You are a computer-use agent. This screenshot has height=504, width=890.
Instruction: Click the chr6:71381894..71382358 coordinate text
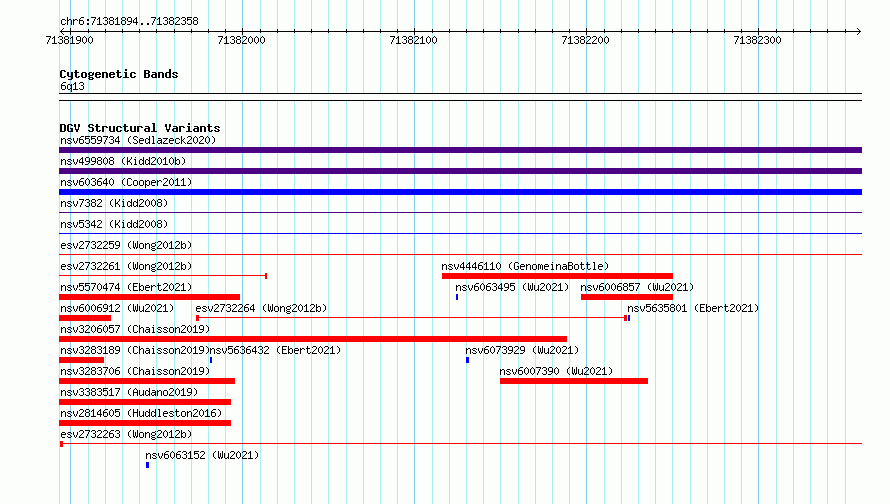(129, 21)
